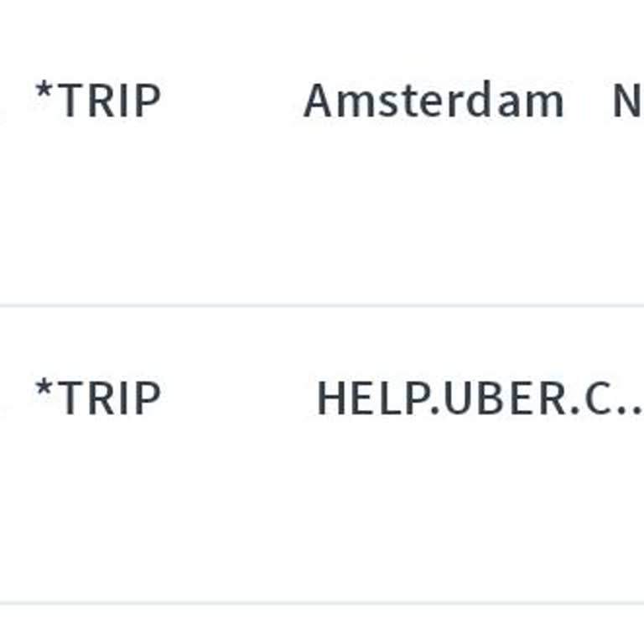Click the empty area under the bottom divider

pyautogui.click(x=322, y=625)
